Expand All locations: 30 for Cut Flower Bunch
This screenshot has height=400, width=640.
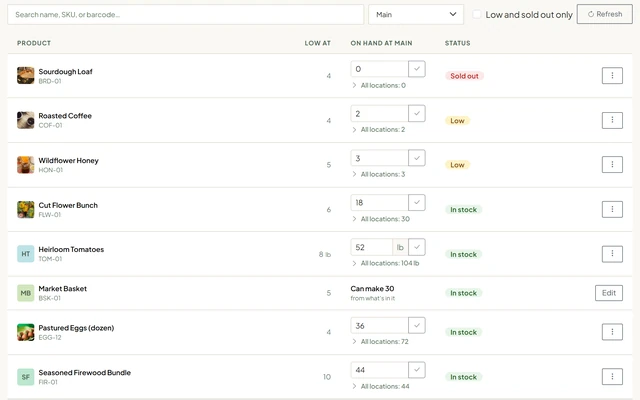tap(381, 219)
